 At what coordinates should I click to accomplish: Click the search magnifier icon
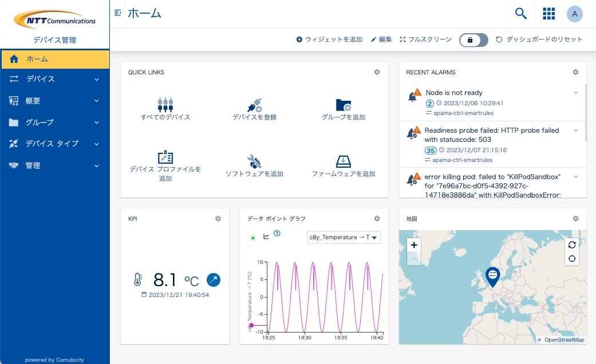pyautogui.click(x=521, y=14)
